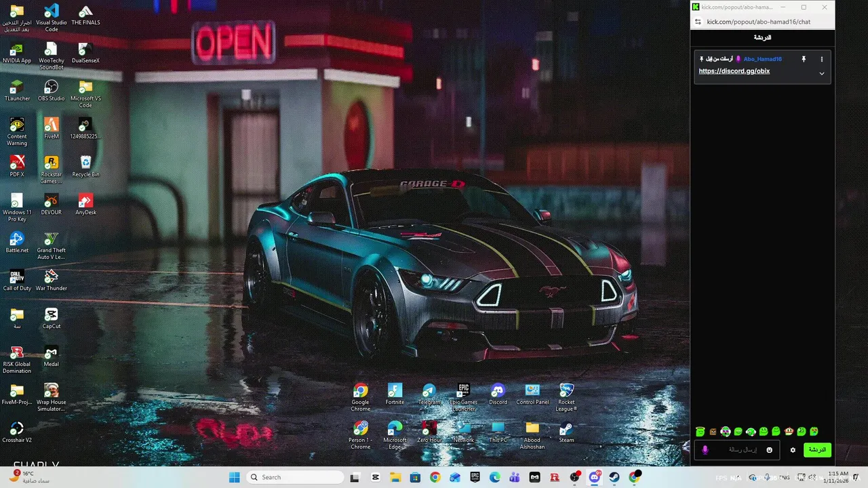Image resolution: width=868 pixels, height=488 pixels.
Task: Open the Content Warning desktop shortcut
Action: (x=17, y=132)
